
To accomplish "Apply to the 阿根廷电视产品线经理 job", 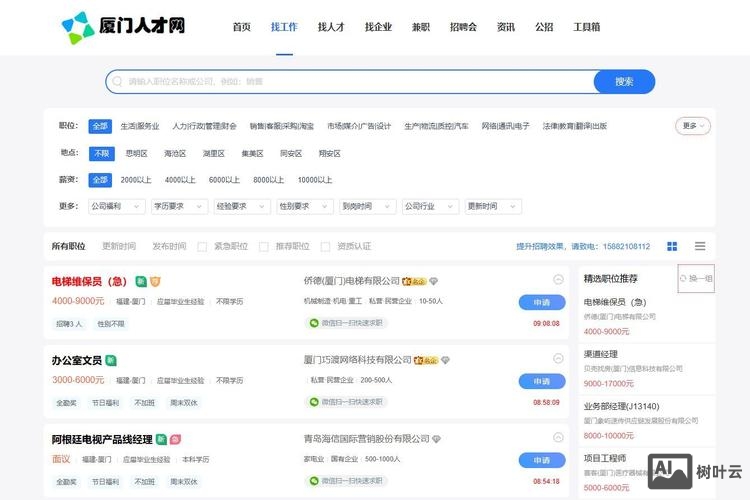I will click(542, 460).
